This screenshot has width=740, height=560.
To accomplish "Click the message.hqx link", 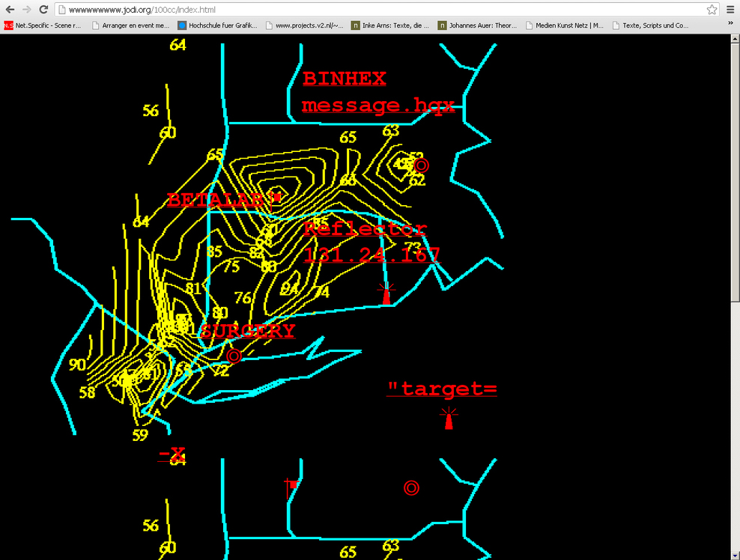I will coord(378,106).
